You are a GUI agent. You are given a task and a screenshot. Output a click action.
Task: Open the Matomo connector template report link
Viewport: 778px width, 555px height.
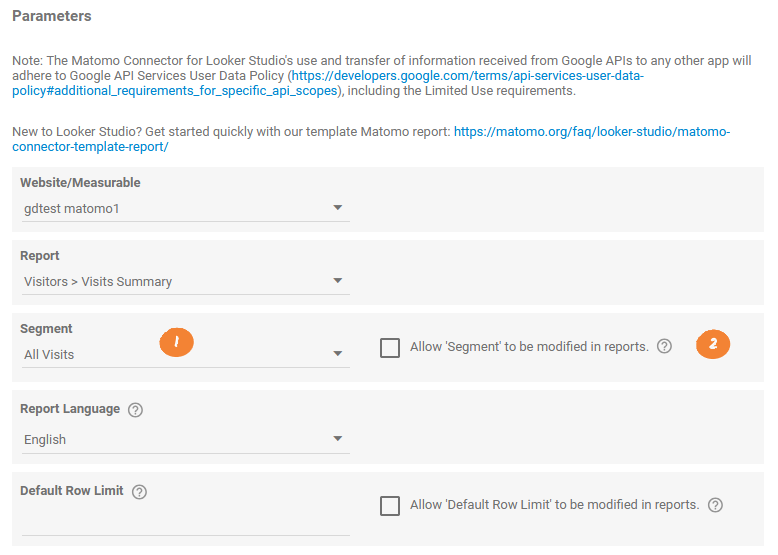[x=591, y=132]
